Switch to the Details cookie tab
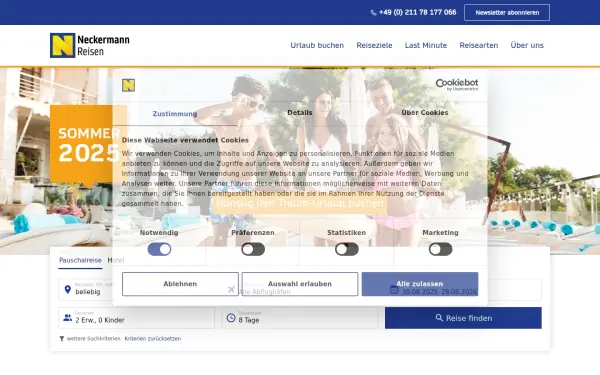Image resolution: width=600 pixels, height=375 pixels. [x=300, y=112]
